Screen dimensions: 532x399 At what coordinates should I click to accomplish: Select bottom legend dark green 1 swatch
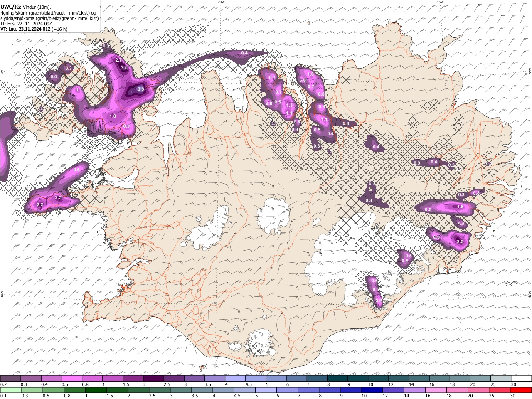pyautogui.click(x=96, y=390)
